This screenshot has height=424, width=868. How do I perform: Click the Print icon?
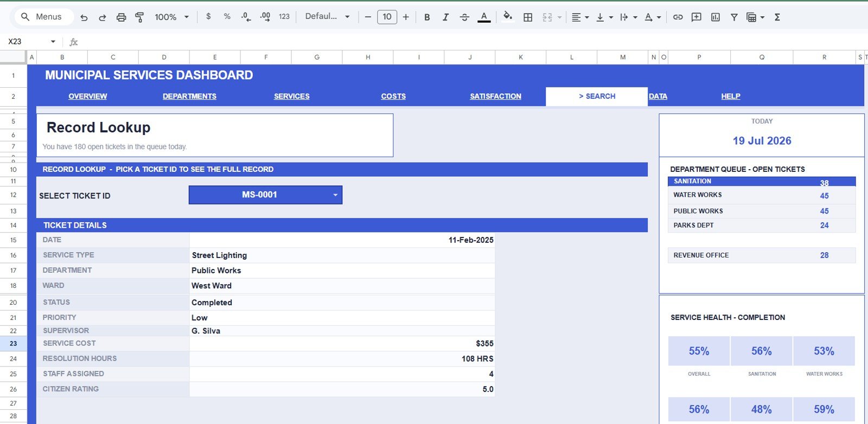(x=121, y=17)
